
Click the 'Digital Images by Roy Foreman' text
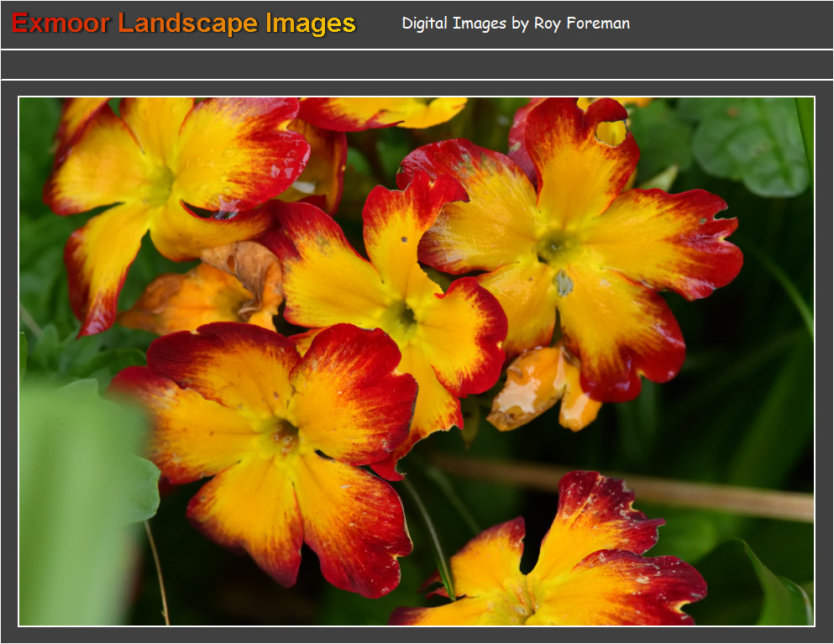pos(516,24)
